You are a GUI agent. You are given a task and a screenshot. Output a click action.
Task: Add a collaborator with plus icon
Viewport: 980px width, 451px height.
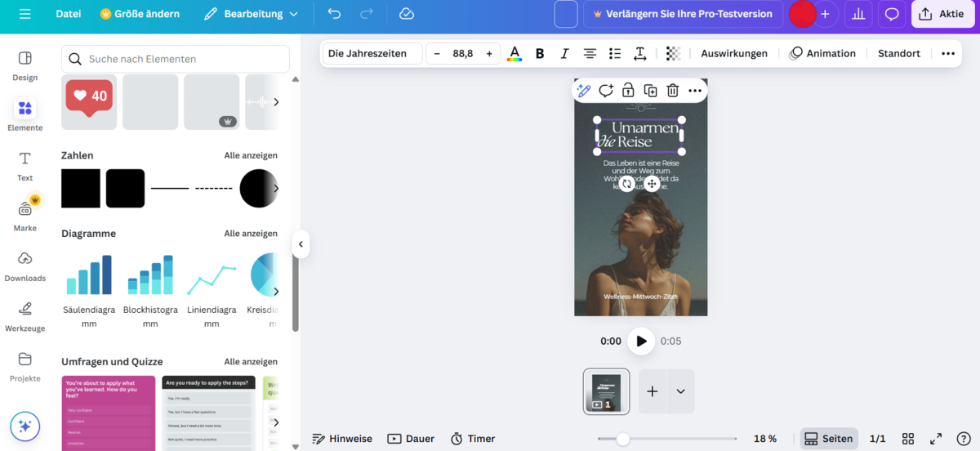(825, 14)
